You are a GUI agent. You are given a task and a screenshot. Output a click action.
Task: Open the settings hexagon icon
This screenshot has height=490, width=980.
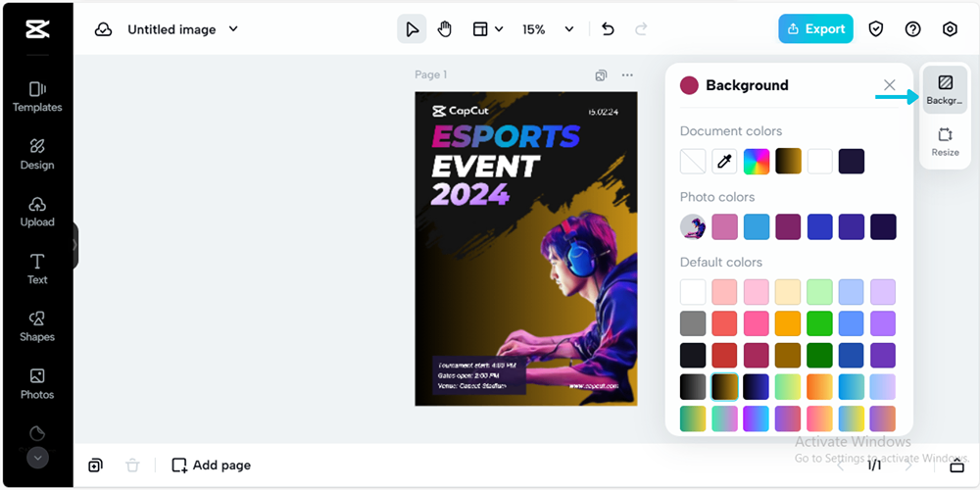pyautogui.click(x=950, y=29)
